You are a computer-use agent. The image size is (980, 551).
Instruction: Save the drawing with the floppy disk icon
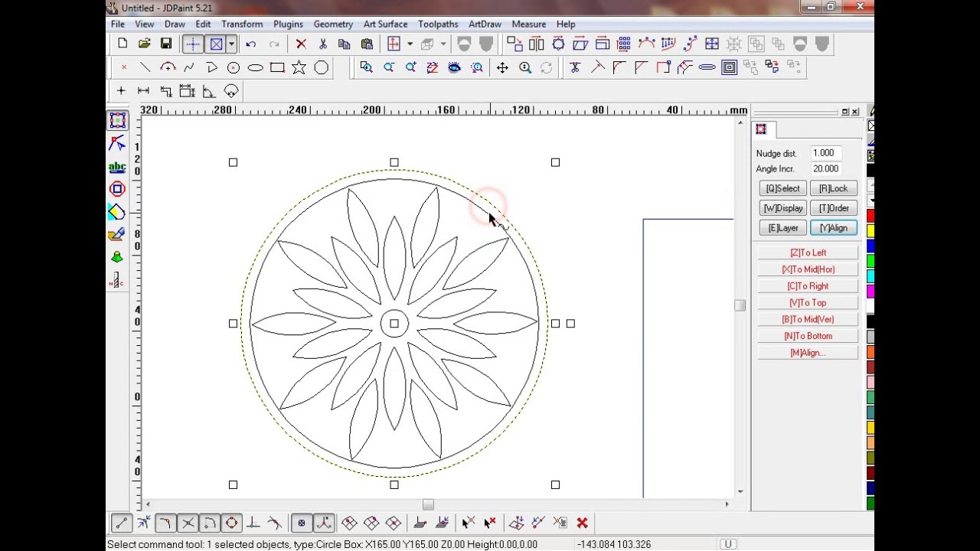click(x=166, y=44)
